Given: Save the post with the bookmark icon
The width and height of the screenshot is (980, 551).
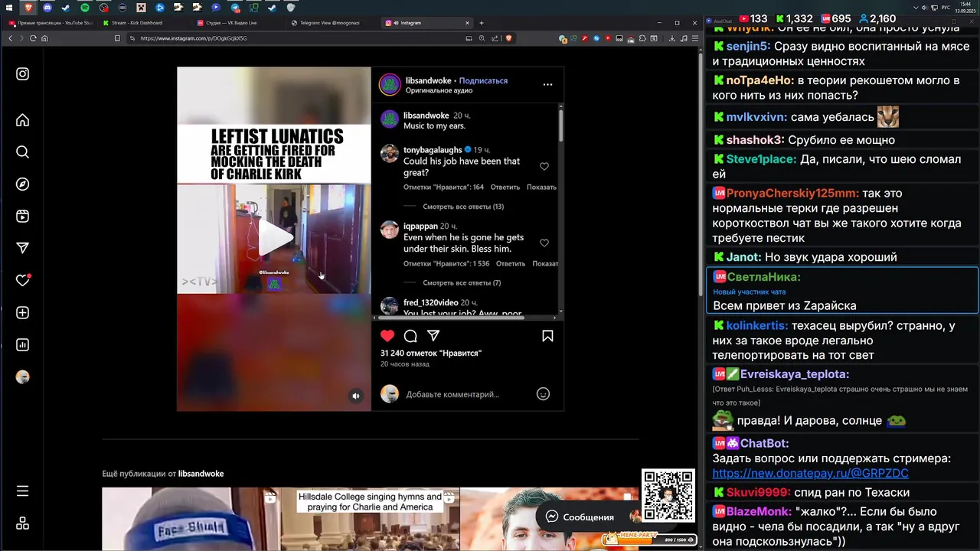Looking at the screenshot, I should (x=547, y=336).
